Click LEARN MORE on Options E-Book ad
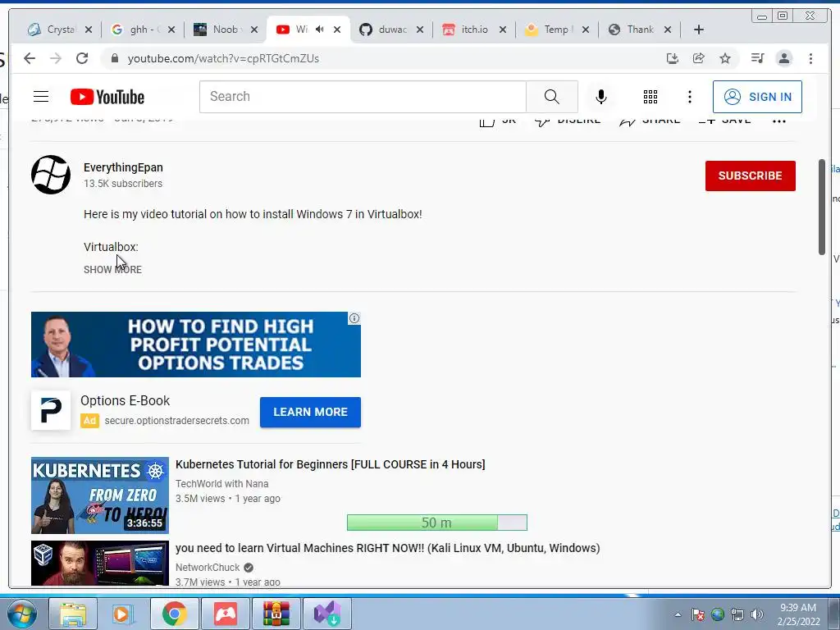This screenshot has height=630, width=840. (x=310, y=412)
